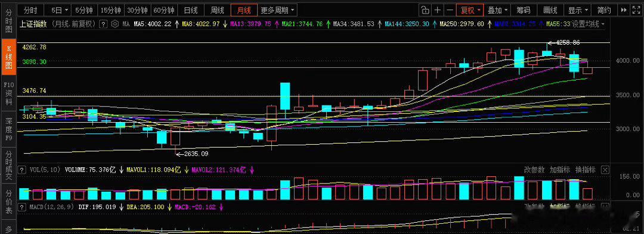Click the MACD:-20.162 reading
The height and width of the screenshot is (234, 644).
coord(195,207)
